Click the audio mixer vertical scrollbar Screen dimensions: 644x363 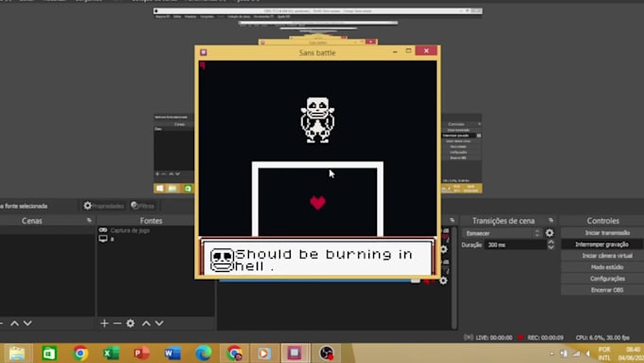coord(455,278)
